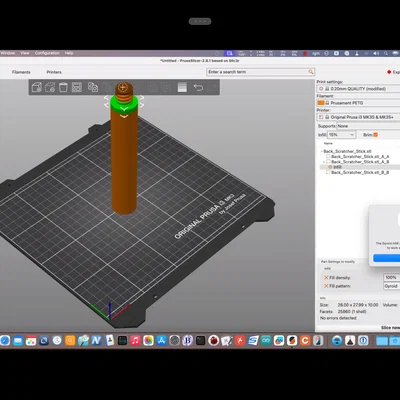Click the Copy toolbar icon
400x400 pixels.
tap(93, 87)
